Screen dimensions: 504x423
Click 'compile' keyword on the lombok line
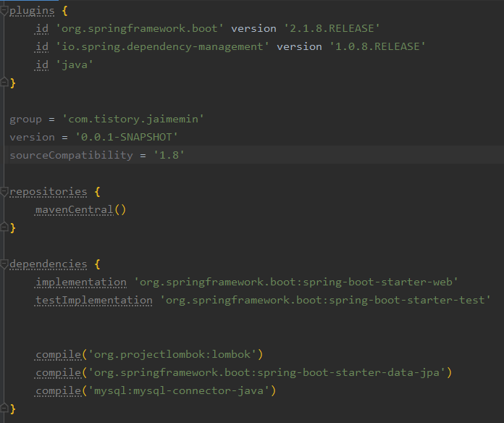click(59, 354)
